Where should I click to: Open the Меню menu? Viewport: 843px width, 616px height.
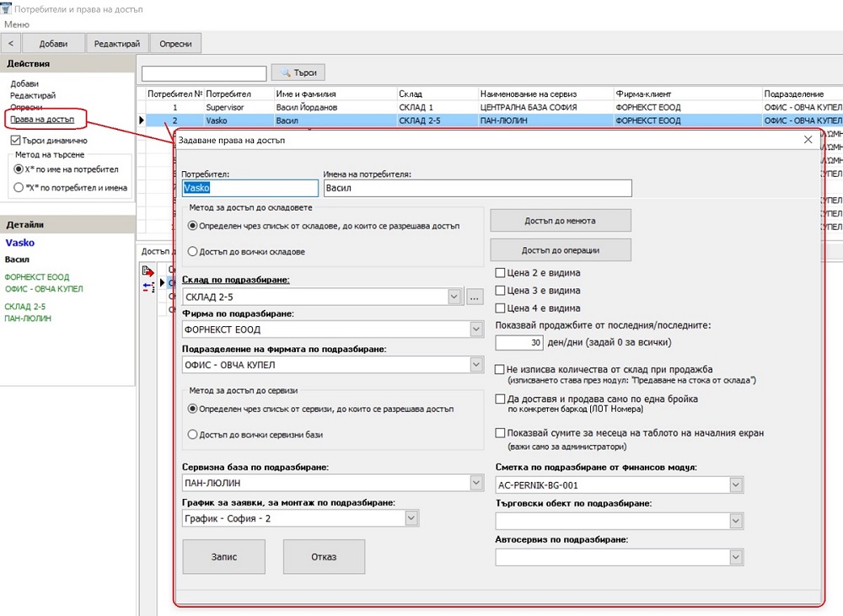pyautogui.click(x=17, y=24)
